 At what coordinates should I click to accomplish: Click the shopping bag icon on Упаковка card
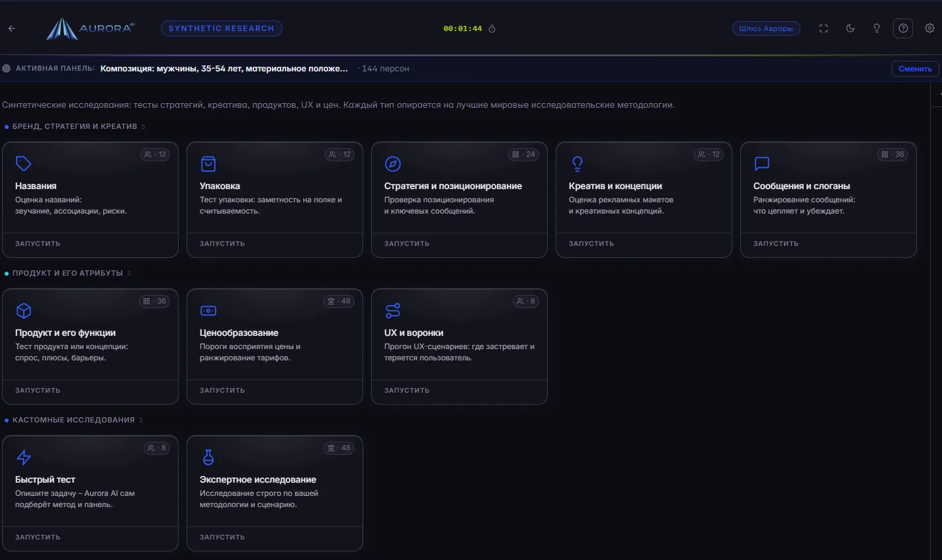(x=208, y=163)
